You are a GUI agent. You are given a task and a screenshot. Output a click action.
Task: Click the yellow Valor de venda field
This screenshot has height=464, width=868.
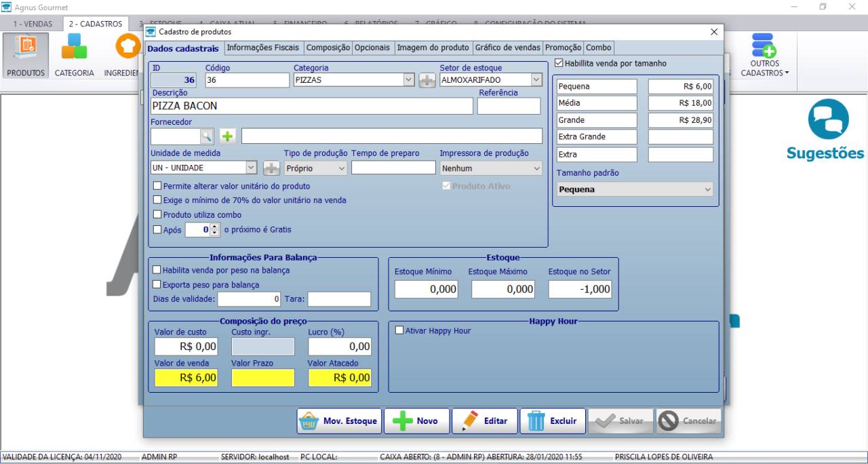tap(186, 378)
